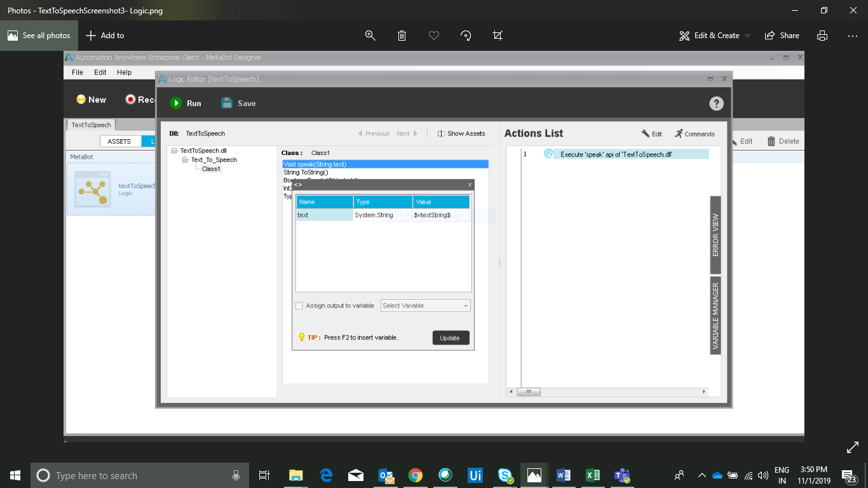The image size is (868, 488).
Task: Add photo to favorites with heart icon
Action: point(434,36)
